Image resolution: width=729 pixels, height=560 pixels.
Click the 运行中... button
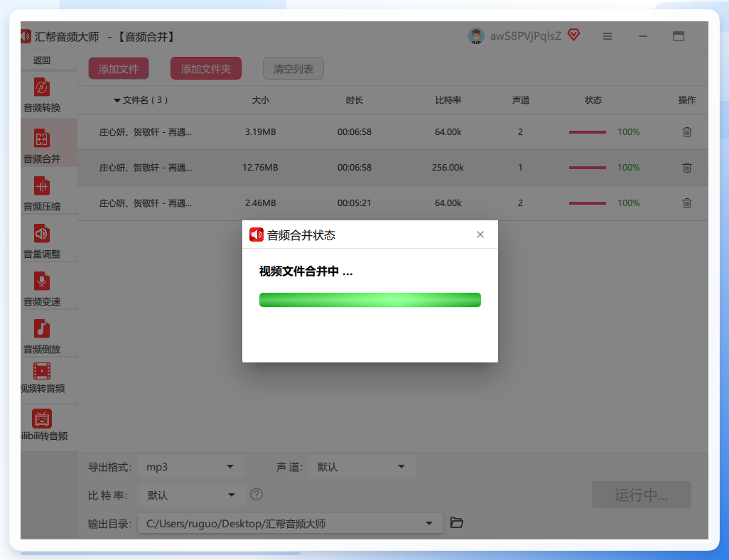(x=641, y=495)
